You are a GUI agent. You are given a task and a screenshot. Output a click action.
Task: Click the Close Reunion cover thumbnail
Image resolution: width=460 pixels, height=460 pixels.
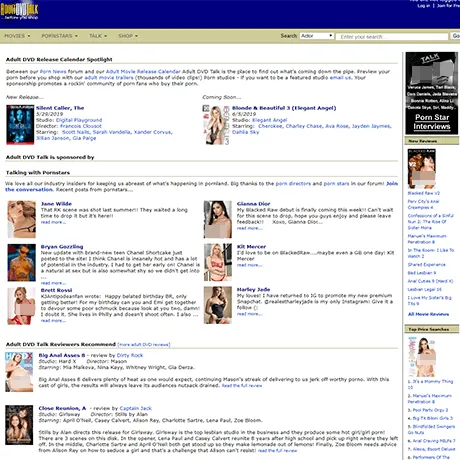pos(19,425)
